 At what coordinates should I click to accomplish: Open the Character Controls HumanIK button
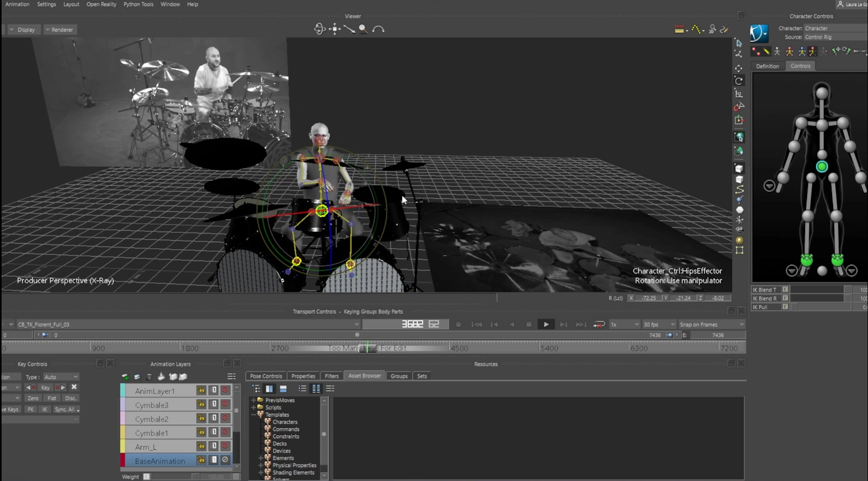[x=759, y=33]
